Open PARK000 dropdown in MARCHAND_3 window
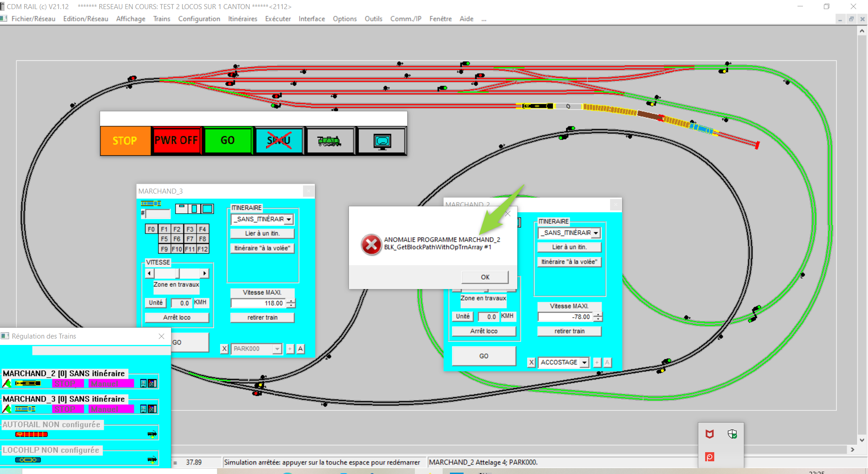868x474 pixels. click(x=277, y=349)
